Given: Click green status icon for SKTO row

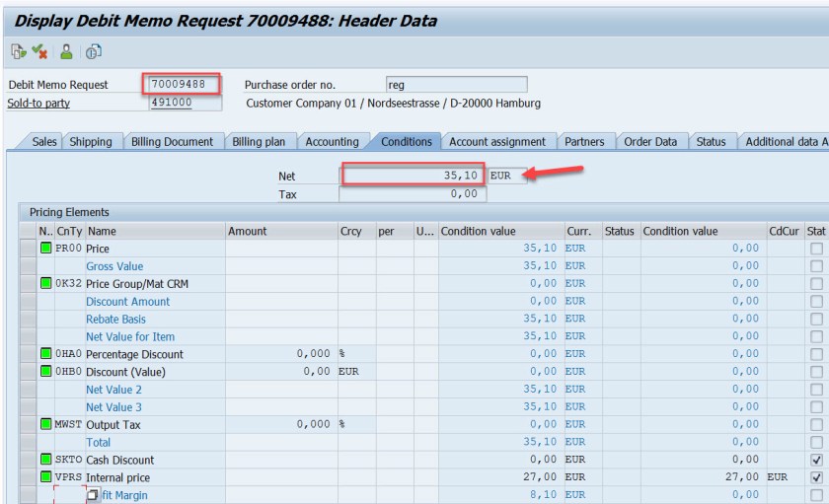Looking at the screenshot, I should click(x=46, y=459).
